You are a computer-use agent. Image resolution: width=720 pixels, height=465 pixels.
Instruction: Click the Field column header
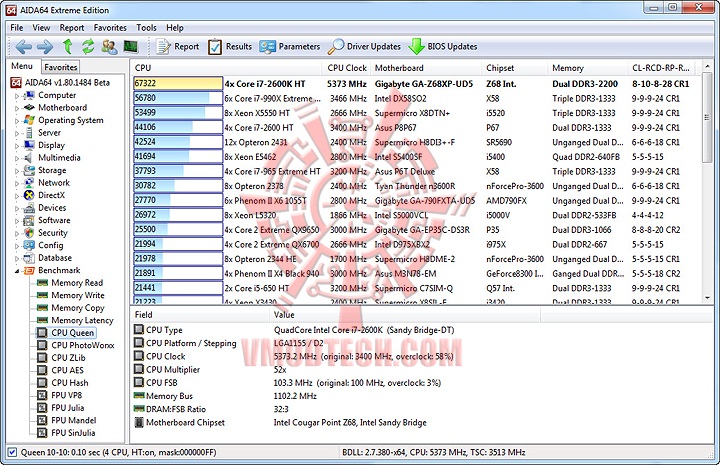(200, 314)
